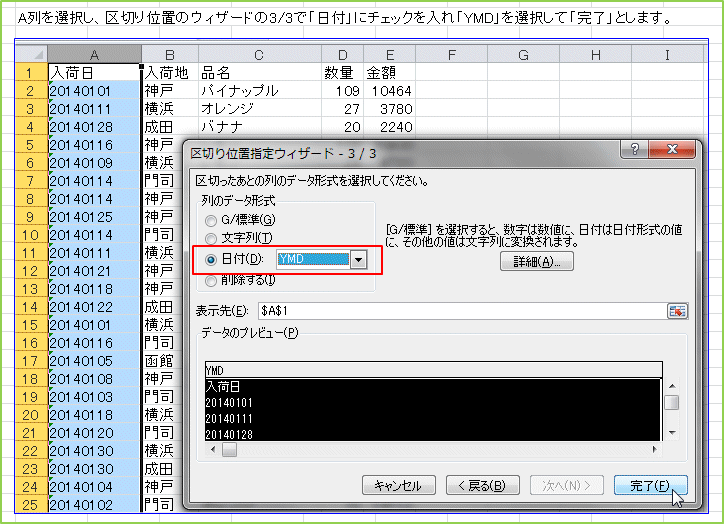
Task: Click cell A13 containing 20140118
Action: 94,289
